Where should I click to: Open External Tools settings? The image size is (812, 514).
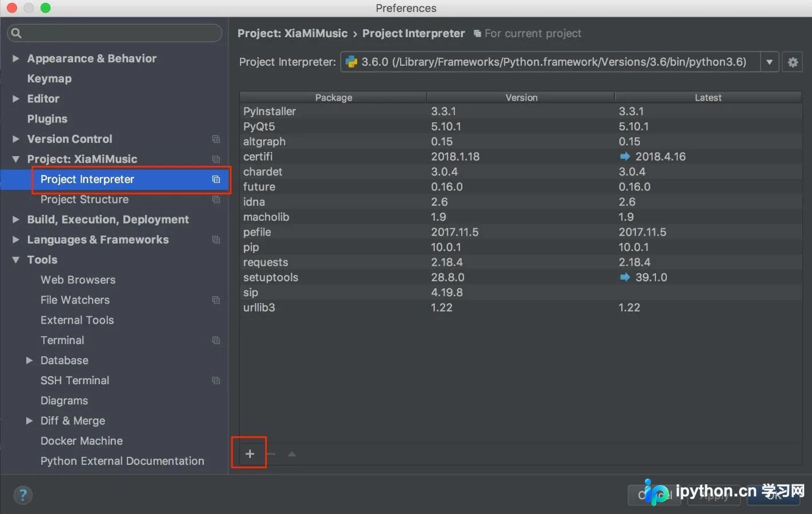point(77,320)
